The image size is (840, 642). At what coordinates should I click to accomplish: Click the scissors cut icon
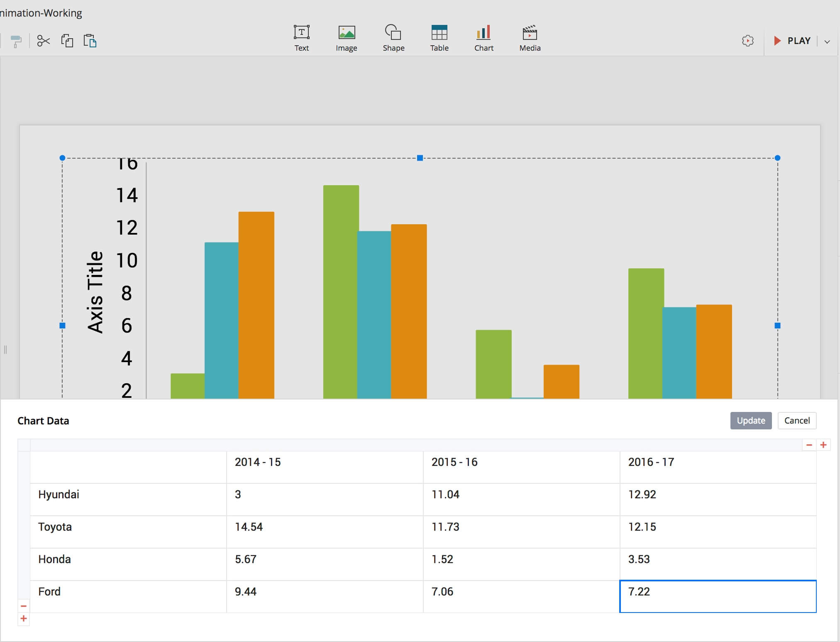[43, 41]
